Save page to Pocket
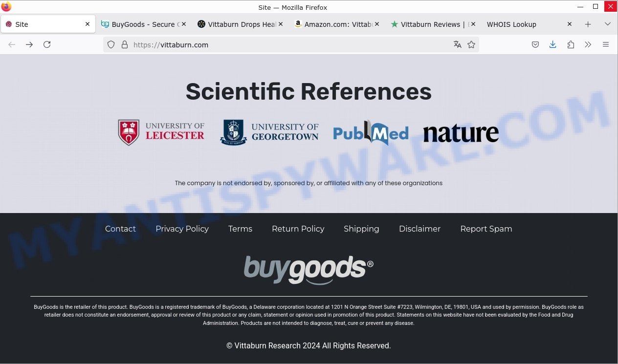Viewport: 618px width, 364px height. pyautogui.click(x=535, y=44)
